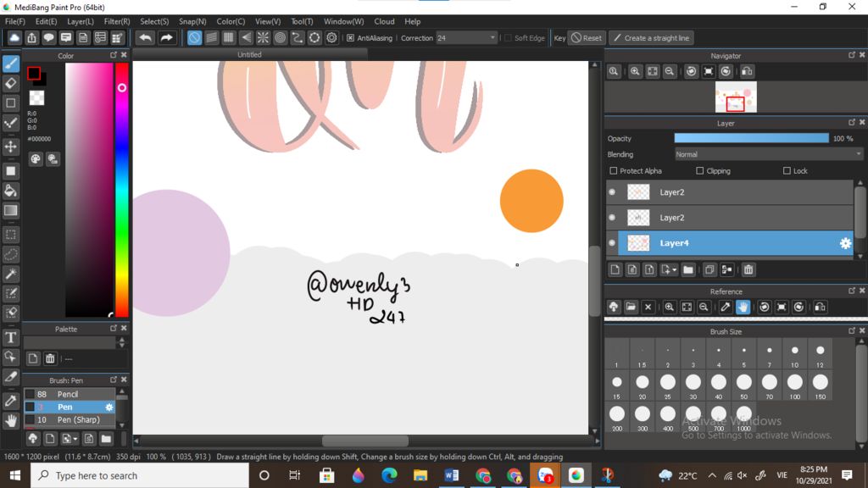Duplicate the layer in Layer panel

pyautogui.click(x=709, y=269)
